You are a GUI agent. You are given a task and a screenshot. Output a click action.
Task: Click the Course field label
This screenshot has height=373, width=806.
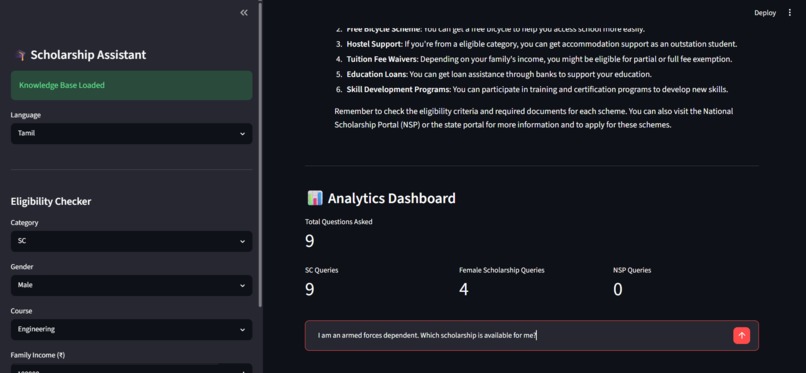point(22,311)
